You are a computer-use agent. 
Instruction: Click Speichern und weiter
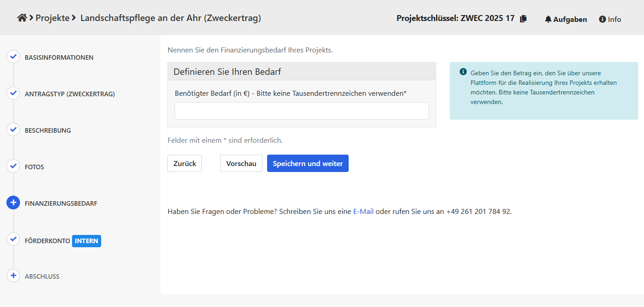point(308,163)
